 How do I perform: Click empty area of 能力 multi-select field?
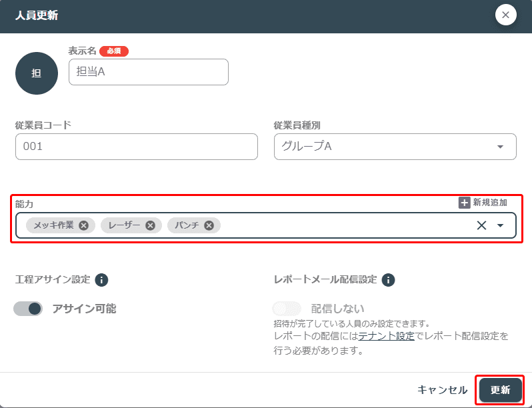346,225
